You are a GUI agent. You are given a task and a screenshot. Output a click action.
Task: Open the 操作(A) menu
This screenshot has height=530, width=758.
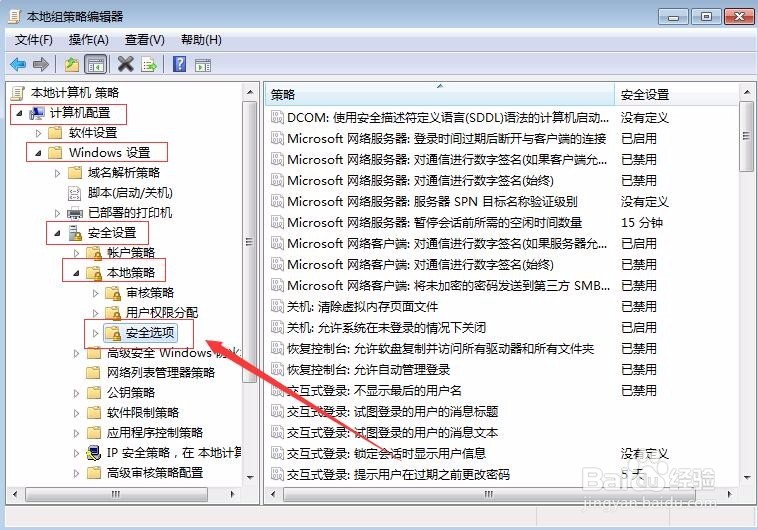(88, 40)
